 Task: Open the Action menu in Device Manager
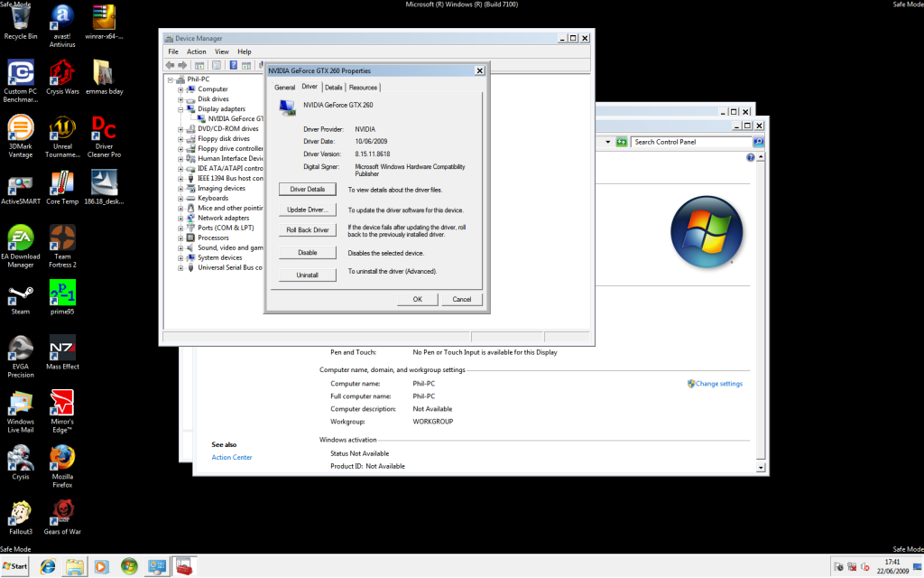pyautogui.click(x=197, y=51)
